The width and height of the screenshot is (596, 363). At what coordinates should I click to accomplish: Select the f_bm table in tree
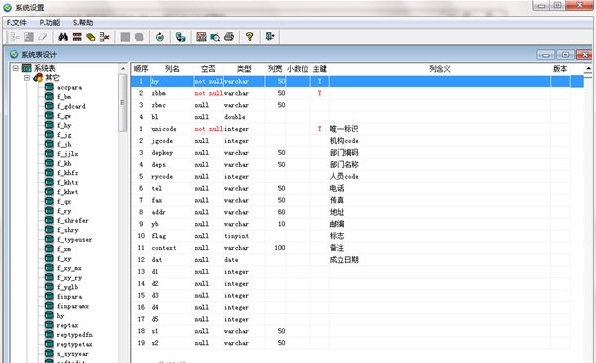64,97
